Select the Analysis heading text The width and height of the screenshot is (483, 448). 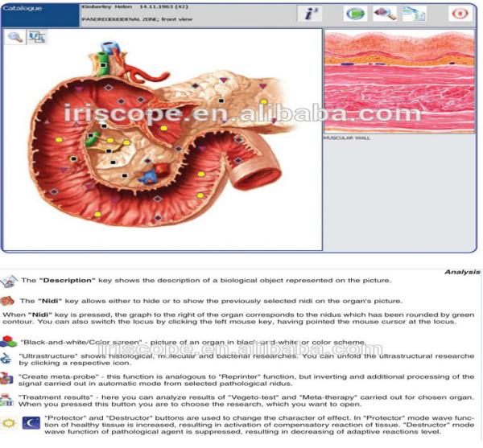coord(462,272)
